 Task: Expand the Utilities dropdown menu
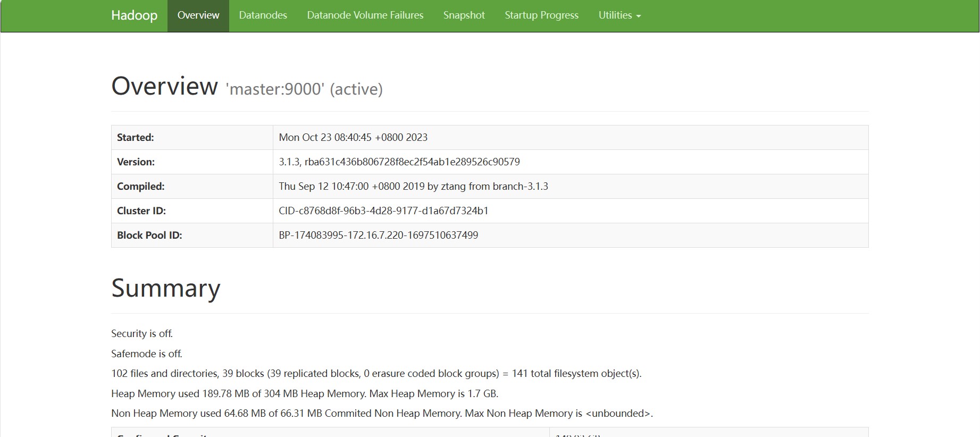619,15
